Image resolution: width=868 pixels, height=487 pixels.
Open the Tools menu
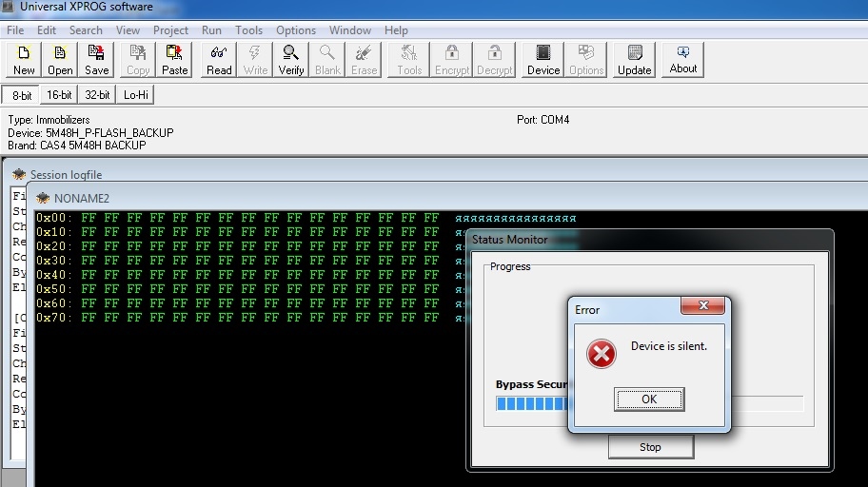tap(248, 29)
